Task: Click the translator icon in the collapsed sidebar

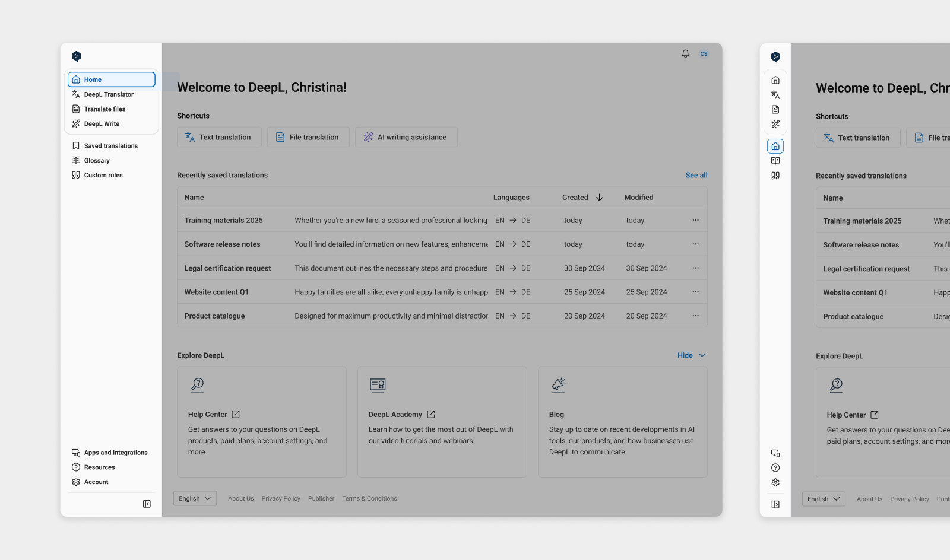Action: point(775,95)
